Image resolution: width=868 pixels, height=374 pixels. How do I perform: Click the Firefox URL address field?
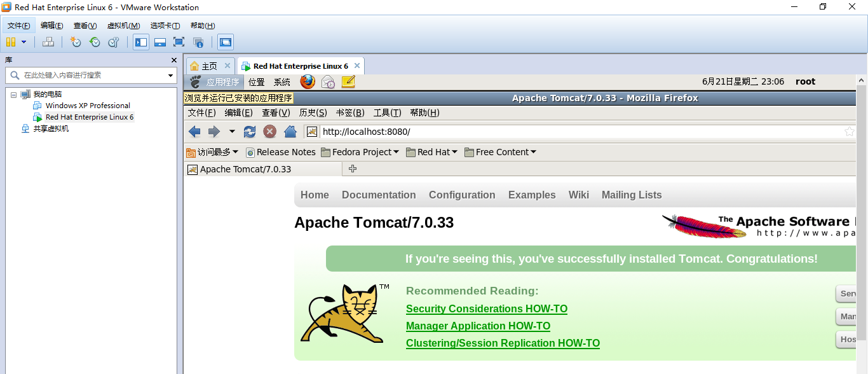pos(580,132)
